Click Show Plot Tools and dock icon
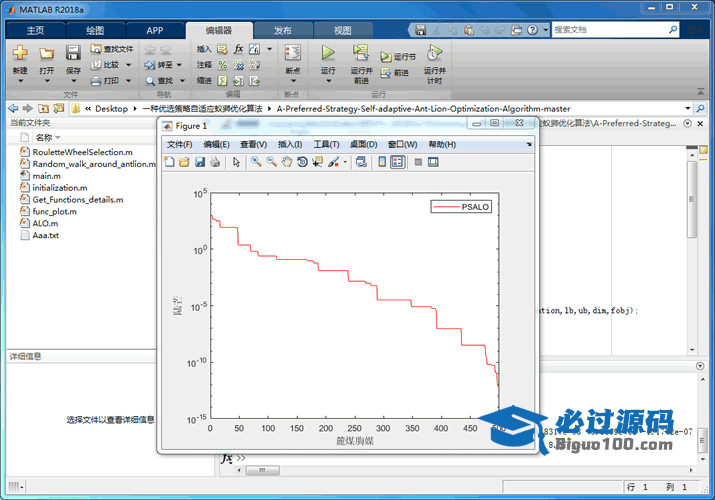This screenshot has height=500, width=715. click(433, 162)
